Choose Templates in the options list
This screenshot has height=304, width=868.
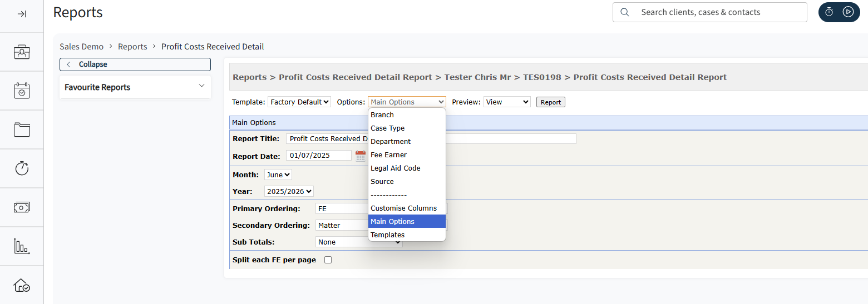click(407, 235)
